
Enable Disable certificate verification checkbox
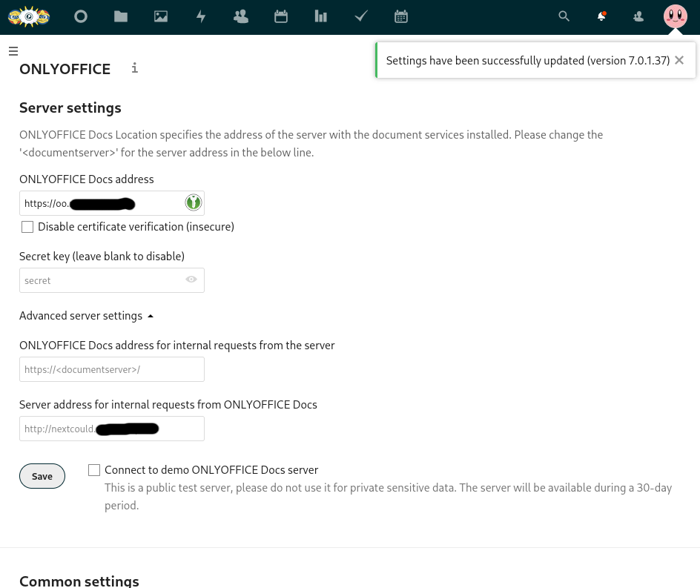point(27,227)
